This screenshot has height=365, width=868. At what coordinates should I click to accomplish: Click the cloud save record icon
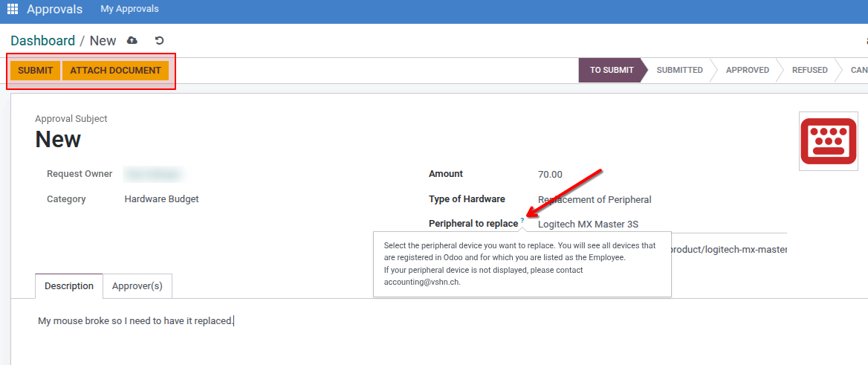tap(132, 40)
